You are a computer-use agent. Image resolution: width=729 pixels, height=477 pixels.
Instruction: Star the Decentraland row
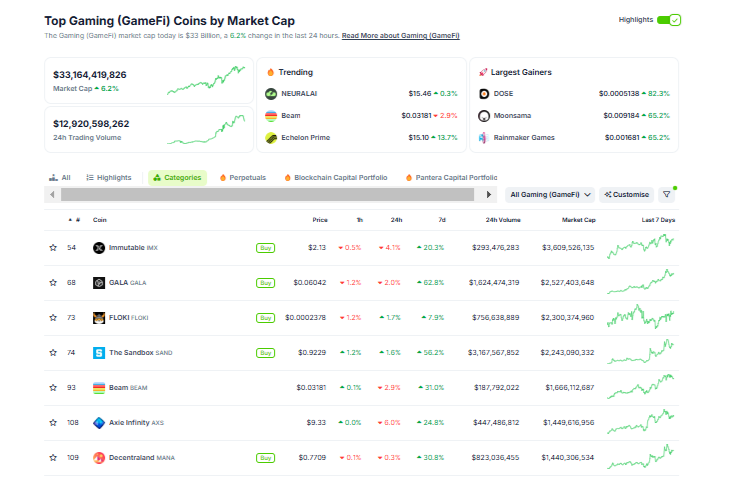coord(53,458)
